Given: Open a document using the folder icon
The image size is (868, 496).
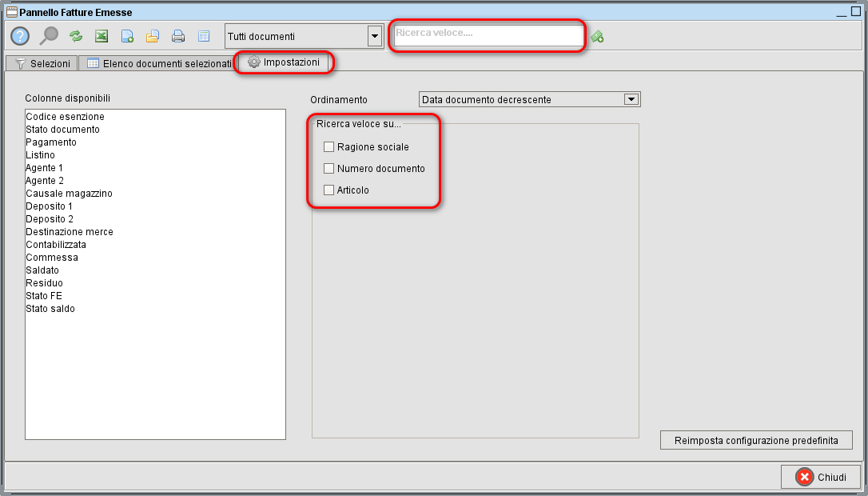Looking at the screenshot, I should point(153,35).
